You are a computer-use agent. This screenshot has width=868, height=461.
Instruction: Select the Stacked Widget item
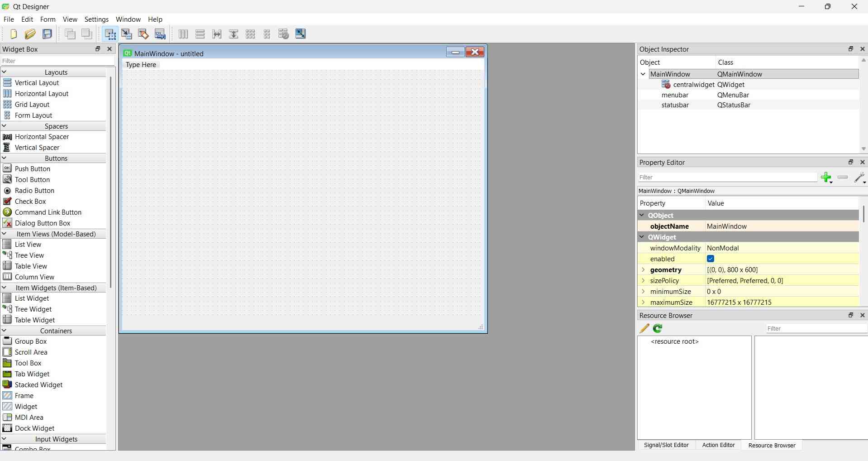tap(38, 385)
